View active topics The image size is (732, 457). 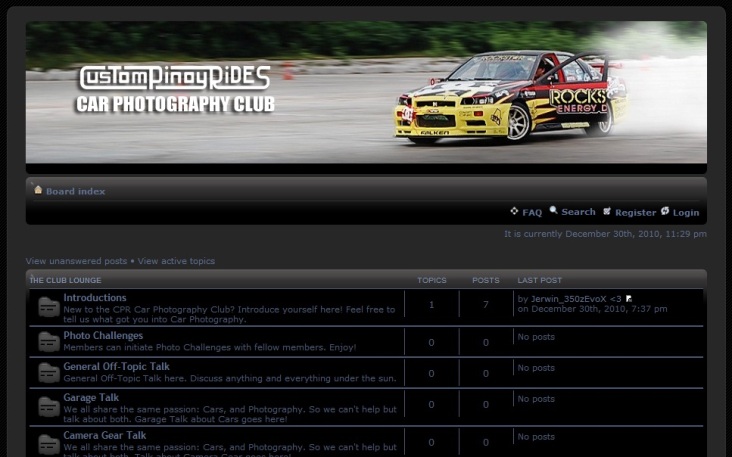click(176, 261)
